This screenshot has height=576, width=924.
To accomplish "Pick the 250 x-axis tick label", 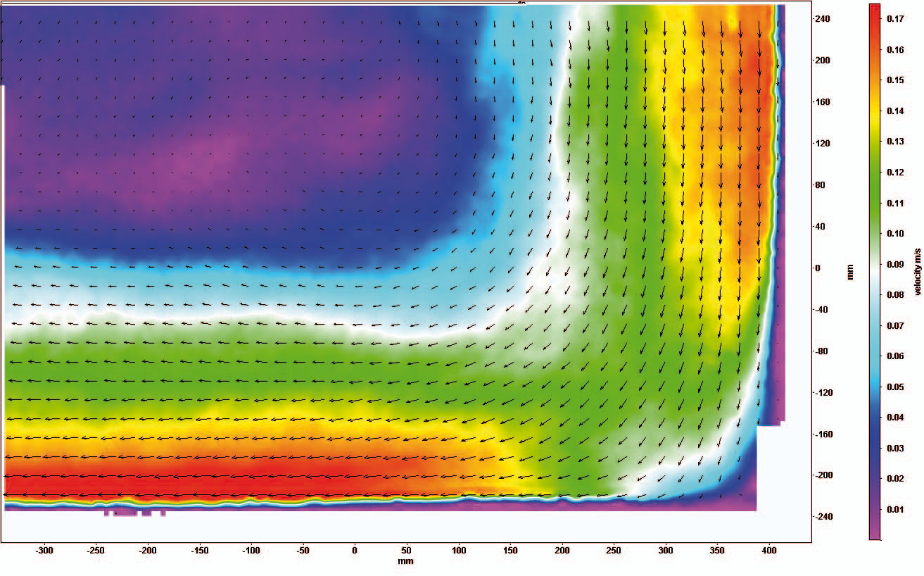I will click(x=613, y=551).
